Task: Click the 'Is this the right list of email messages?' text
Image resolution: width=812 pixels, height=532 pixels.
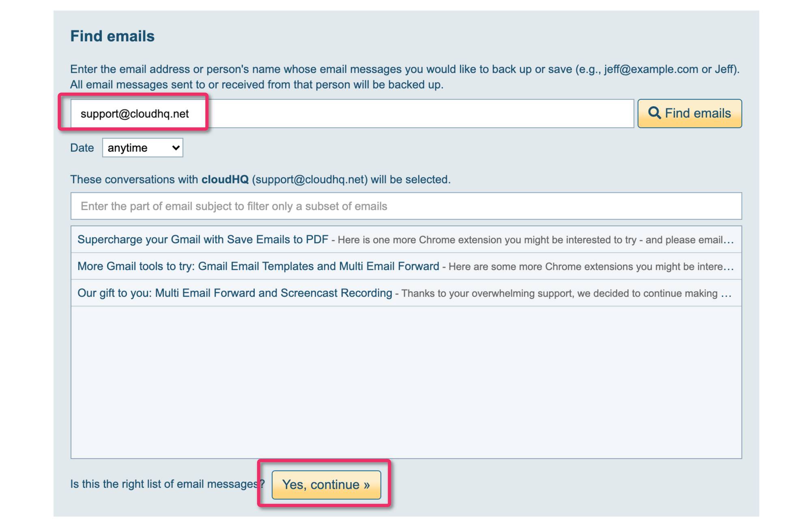Action: tap(167, 484)
